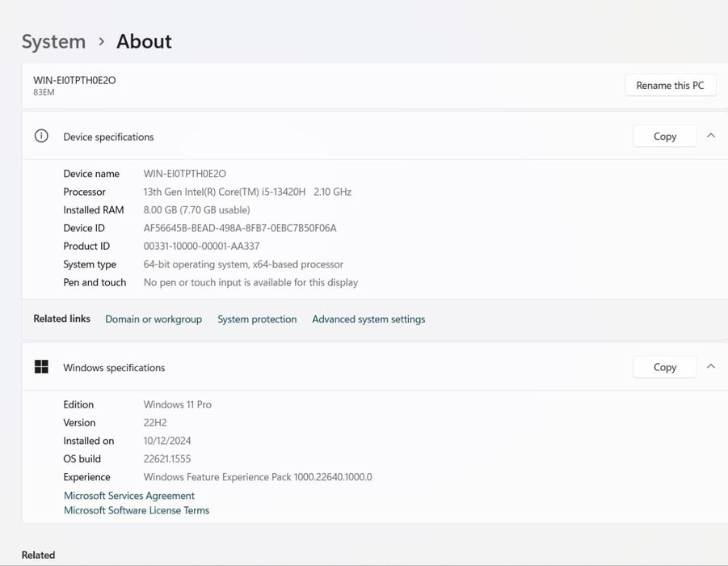Collapse the Device specifications section chevron

(x=711, y=136)
